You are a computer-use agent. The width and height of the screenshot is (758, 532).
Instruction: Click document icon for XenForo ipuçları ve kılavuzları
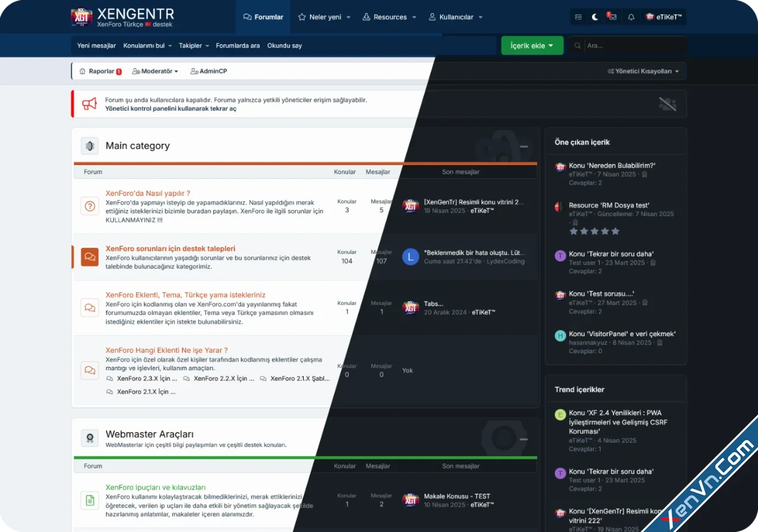click(x=89, y=501)
